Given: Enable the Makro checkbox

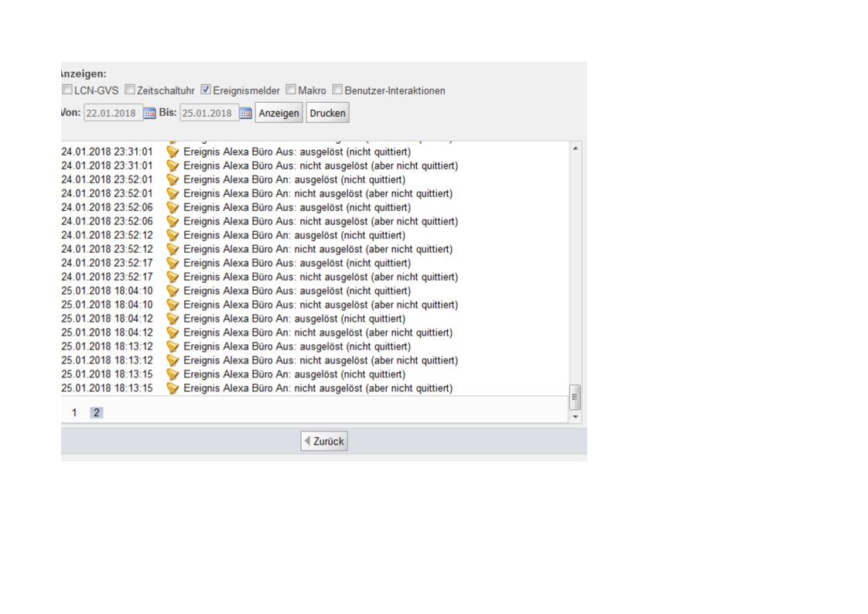Looking at the screenshot, I should pyautogui.click(x=291, y=90).
